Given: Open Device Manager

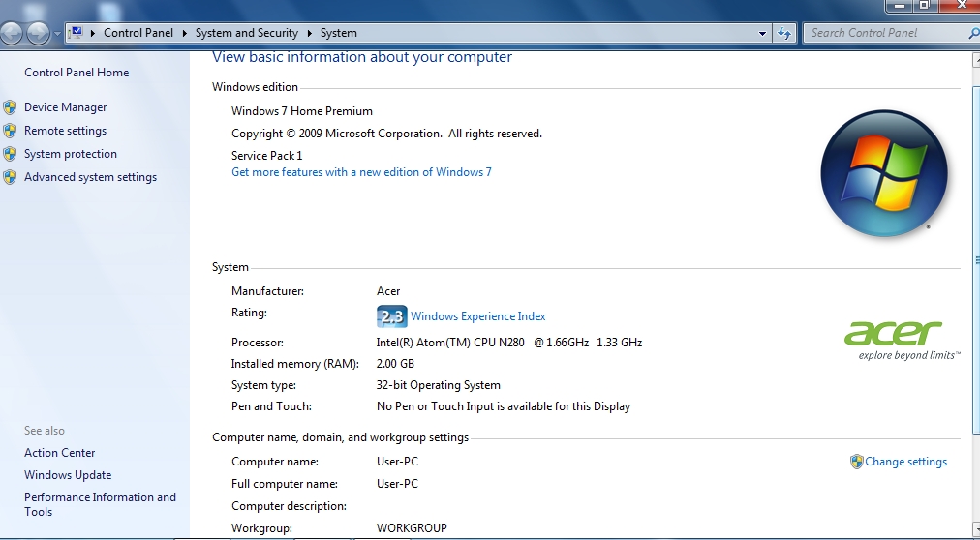Looking at the screenshot, I should (65, 107).
